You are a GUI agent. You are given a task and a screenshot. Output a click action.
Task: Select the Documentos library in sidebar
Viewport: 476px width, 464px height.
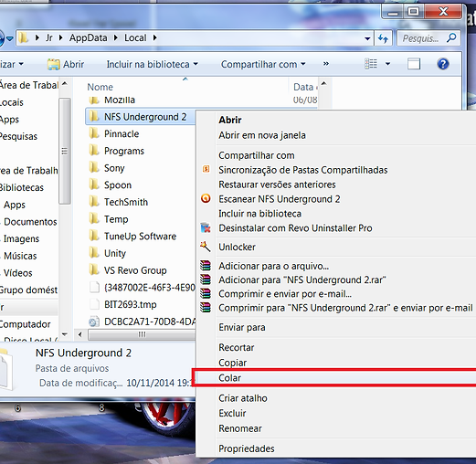click(x=30, y=222)
